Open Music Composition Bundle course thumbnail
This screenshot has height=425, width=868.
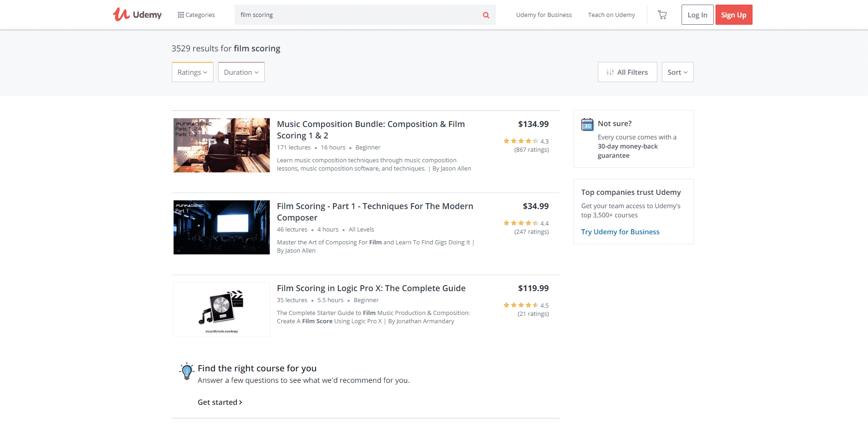coord(222,145)
